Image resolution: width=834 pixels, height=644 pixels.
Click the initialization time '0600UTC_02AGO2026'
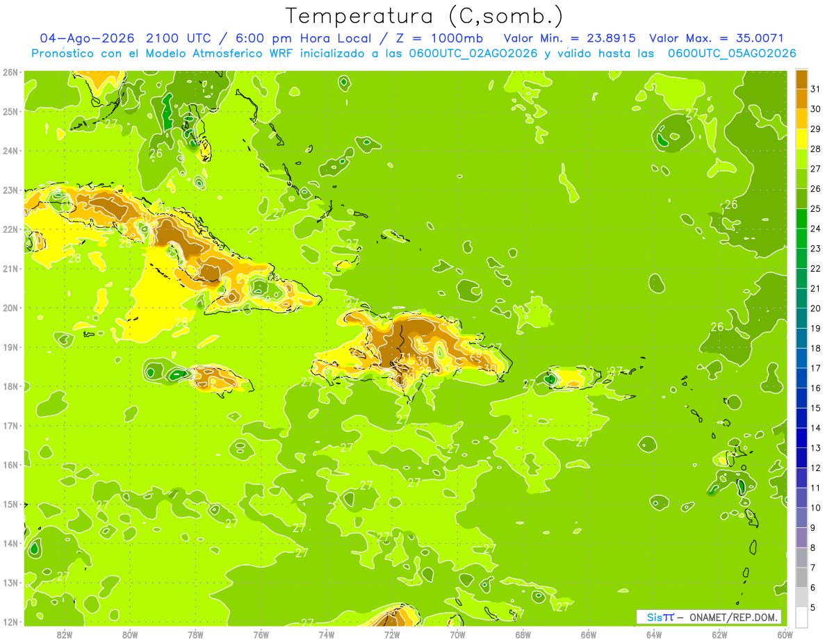click(x=473, y=53)
